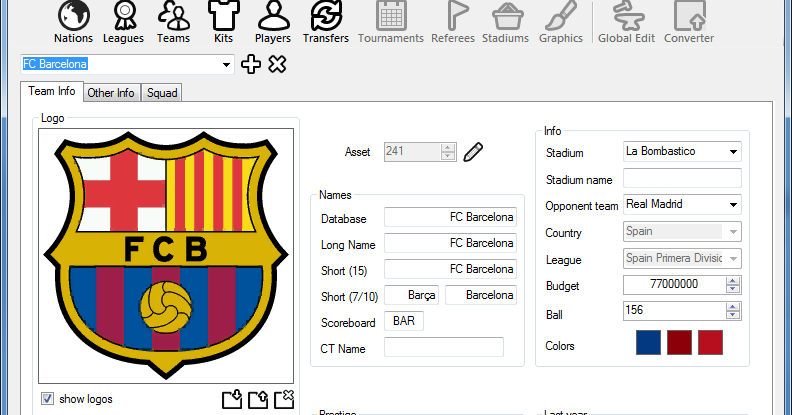Click the Barça short name field
This screenshot has height=415, width=792.
(x=411, y=295)
